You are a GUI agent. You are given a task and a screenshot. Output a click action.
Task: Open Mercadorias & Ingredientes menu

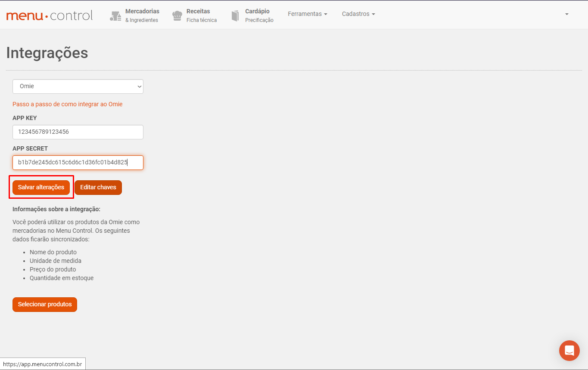tap(134, 15)
